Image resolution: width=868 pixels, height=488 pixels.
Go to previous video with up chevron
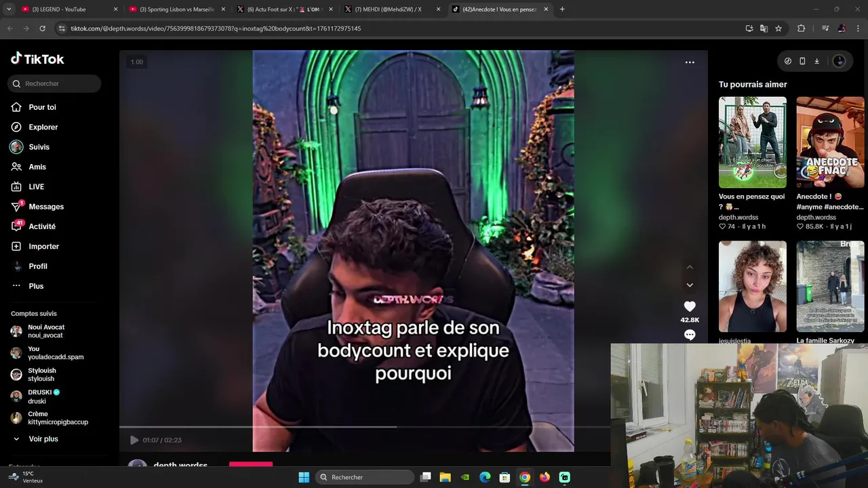[x=690, y=267]
